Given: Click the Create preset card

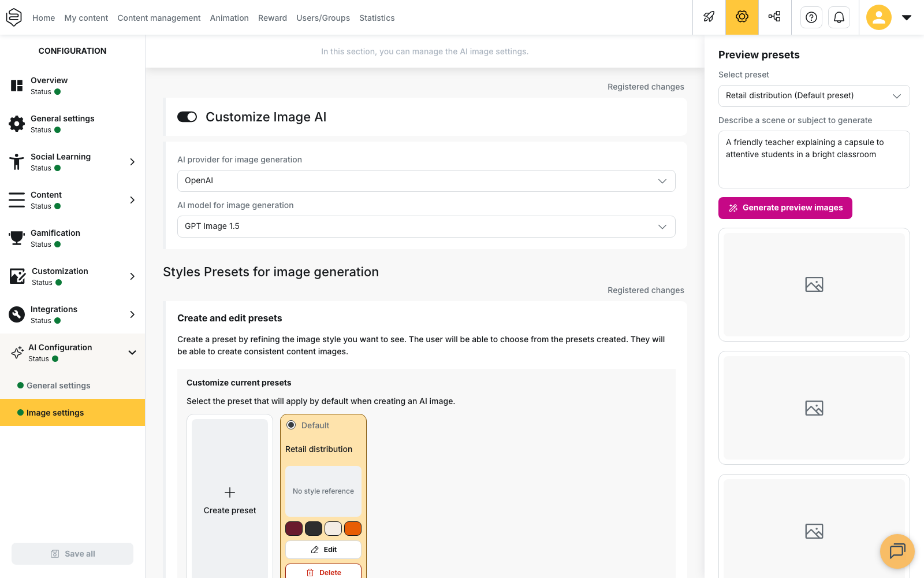Looking at the screenshot, I should coord(230,497).
